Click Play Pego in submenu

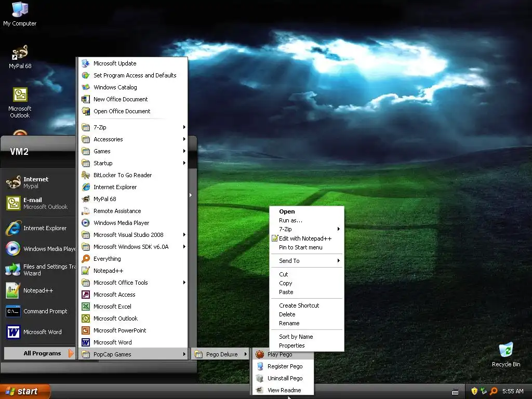[283, 354]
